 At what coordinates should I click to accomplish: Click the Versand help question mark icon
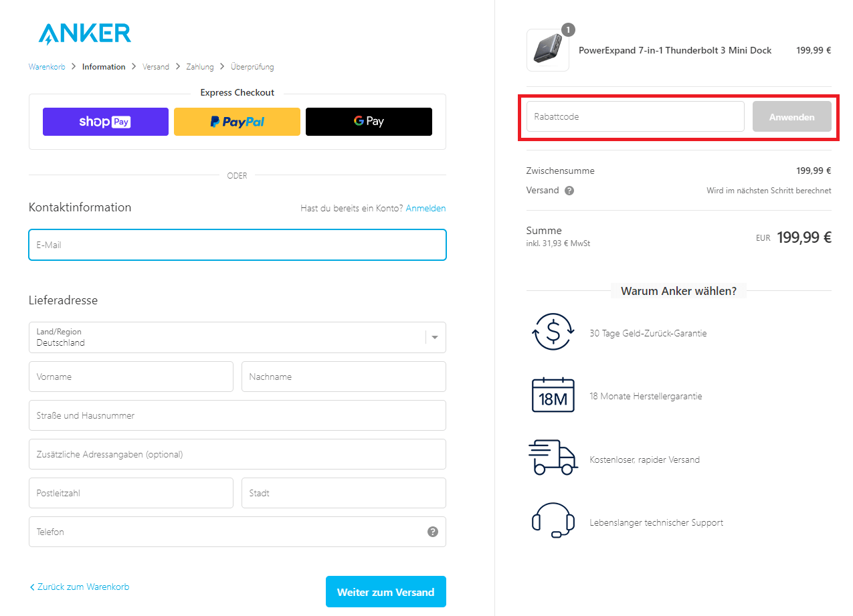[x=569, y=191]
